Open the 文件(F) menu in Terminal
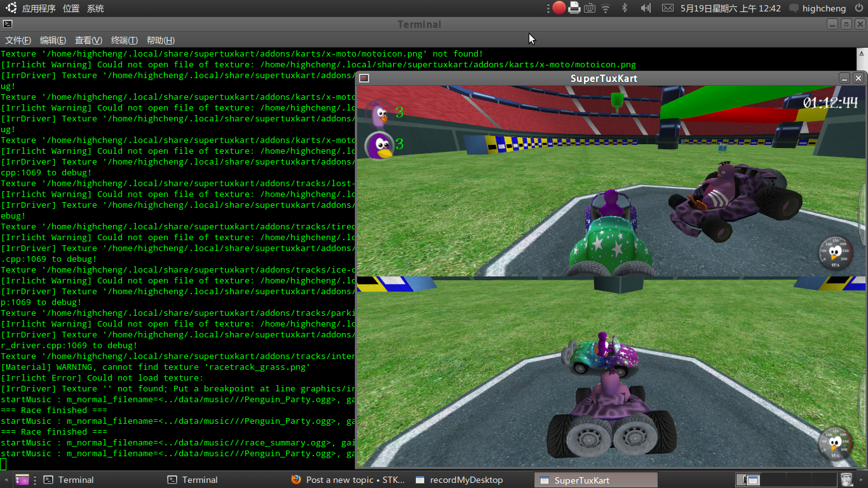Image resolution: width=868 pixels, height=488 pixels. (x=18, y=40)
